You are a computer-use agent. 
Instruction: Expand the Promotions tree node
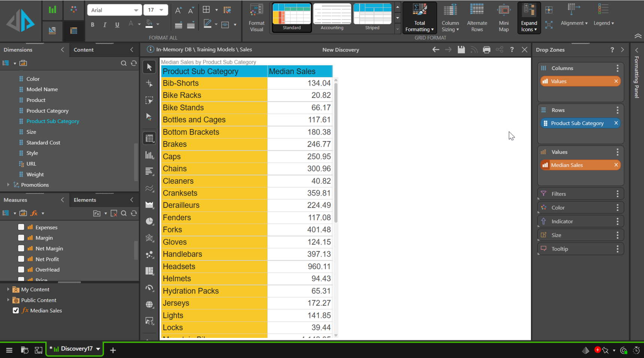pyautogui.click(x=8, y=185)
